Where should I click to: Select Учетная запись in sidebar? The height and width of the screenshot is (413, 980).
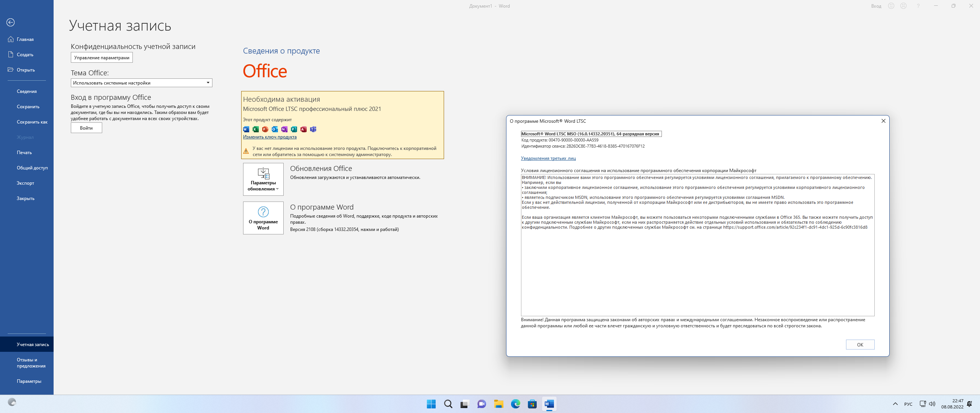pyautogui.click(x=27, y=345)
